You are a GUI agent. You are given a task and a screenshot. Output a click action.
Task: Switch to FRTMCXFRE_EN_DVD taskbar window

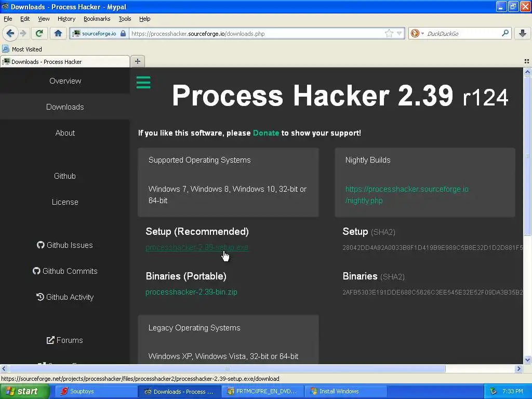click(x=262, y=391)
